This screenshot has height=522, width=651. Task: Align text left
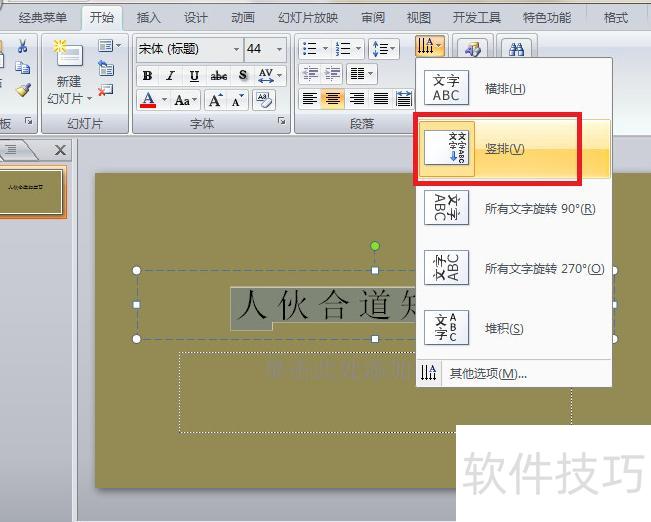tap(310, 99)
